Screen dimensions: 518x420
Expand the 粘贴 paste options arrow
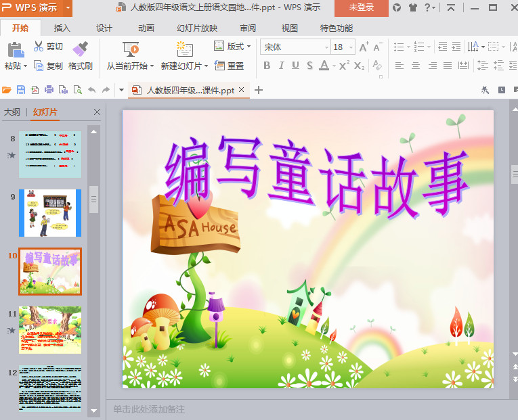pyautogui.click(x=25, y=66)
